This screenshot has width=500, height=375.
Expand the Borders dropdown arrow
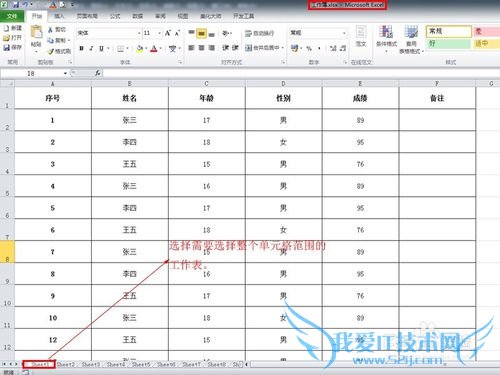[x=127, y=49]
